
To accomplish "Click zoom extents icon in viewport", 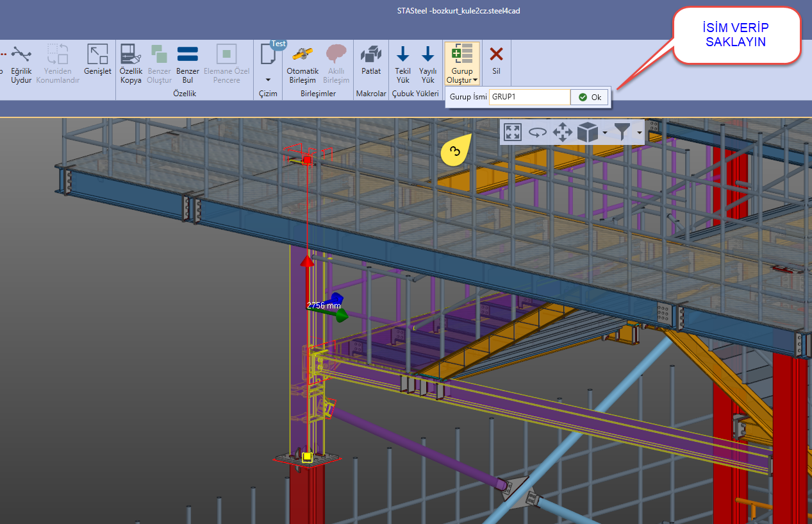I will tap(512, 132).
